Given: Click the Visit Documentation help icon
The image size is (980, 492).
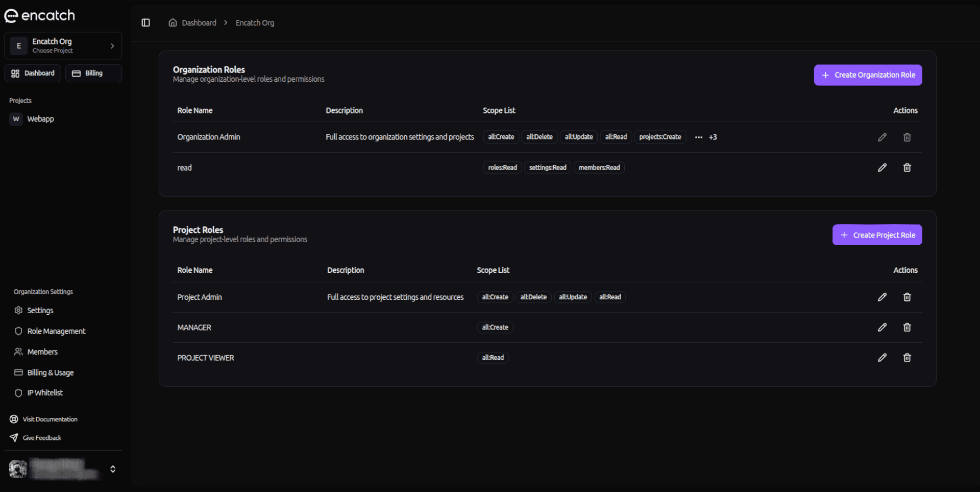Looking at the screenshot, I should coord(13,419).
